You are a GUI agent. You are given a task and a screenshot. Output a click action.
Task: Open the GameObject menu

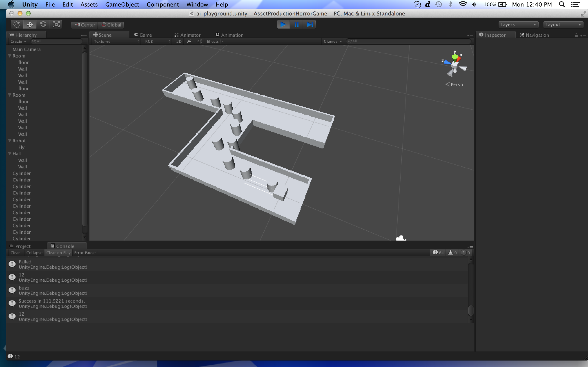pos(122,4)
